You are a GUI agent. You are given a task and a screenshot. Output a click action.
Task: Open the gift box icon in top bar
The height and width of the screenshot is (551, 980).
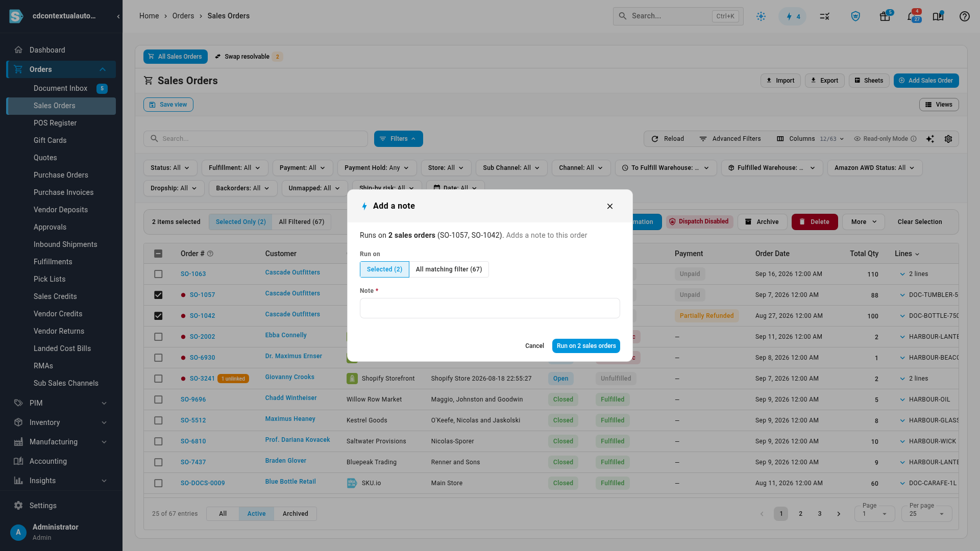(885, 16)
